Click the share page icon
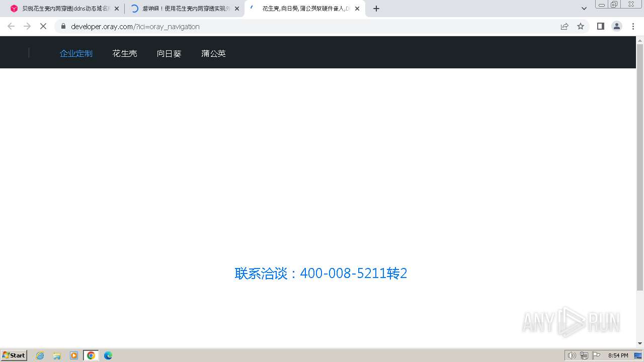 tap(565, 26)
